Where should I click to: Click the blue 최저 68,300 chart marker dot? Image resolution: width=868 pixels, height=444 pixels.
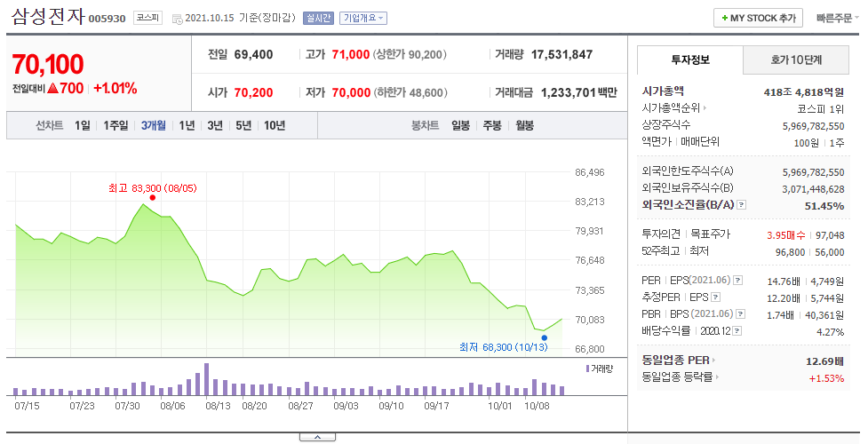click(544, 337)
